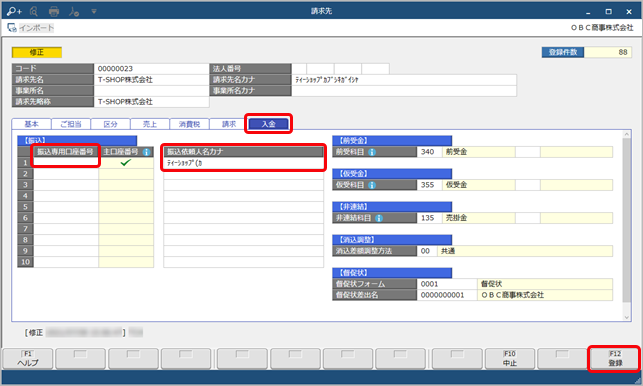Switch to the 区分 tab
This screenshot has width=643, height=386.
click(110, 124)
